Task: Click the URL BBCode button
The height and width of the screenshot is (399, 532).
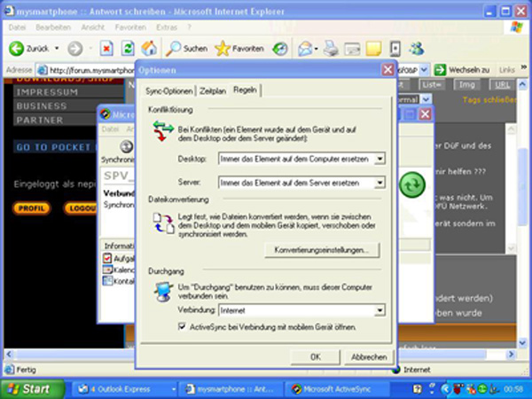Action: click(502, 85)
